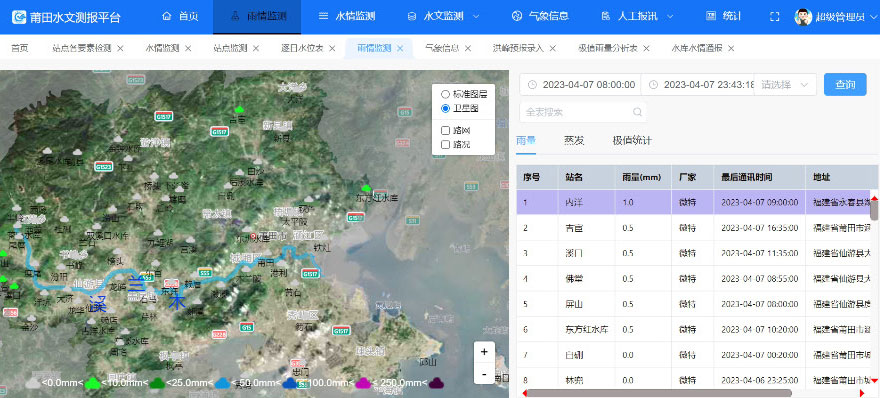Close the 逐日水位表 tab

(332, 48)
